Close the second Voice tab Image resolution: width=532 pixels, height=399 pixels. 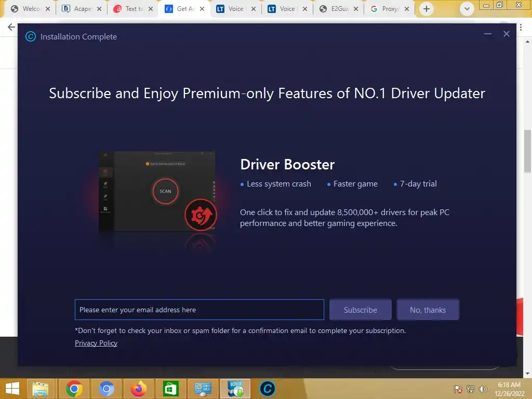coord(305,9)
